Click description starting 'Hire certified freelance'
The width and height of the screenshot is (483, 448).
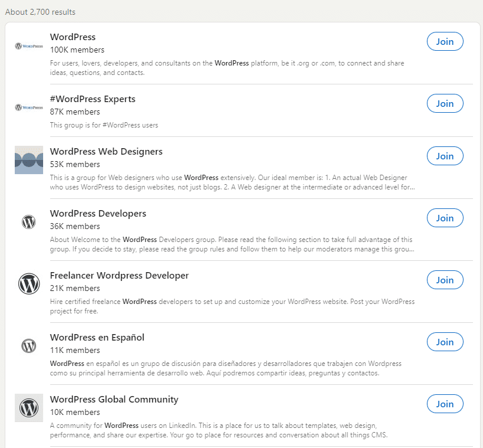pyautogui.click(x=232, y=306)
